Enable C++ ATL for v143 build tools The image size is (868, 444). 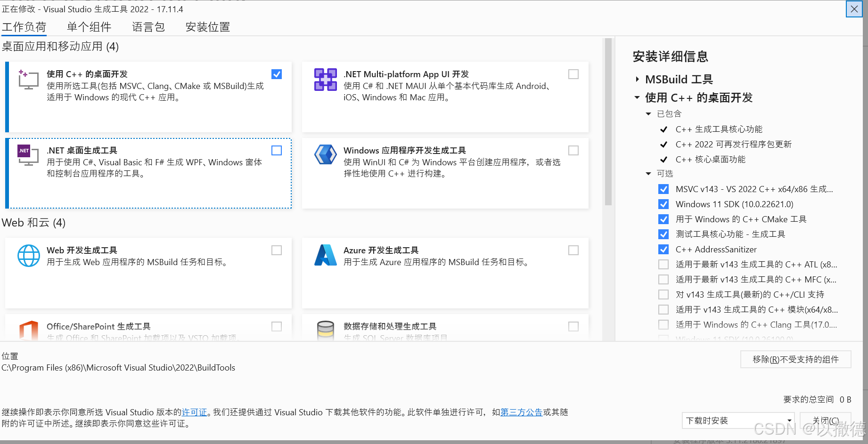tap(663, 265)
